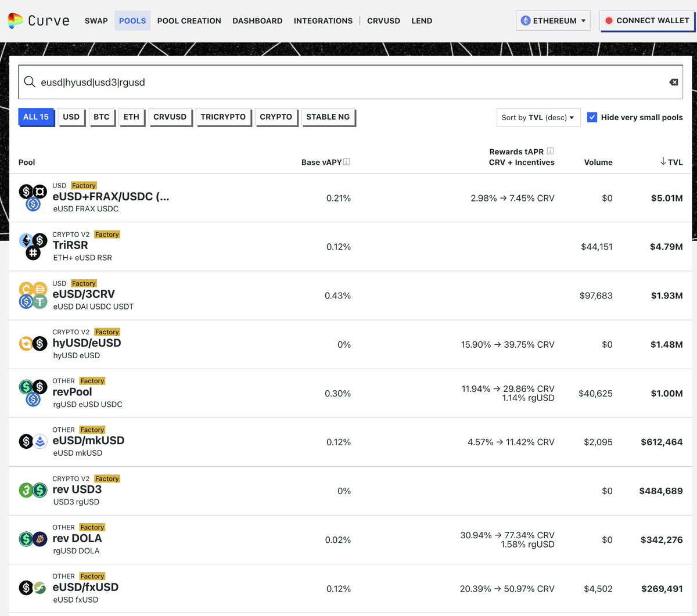Open Pool Creation page
697x616 pixels.
[x=189, y=20]
